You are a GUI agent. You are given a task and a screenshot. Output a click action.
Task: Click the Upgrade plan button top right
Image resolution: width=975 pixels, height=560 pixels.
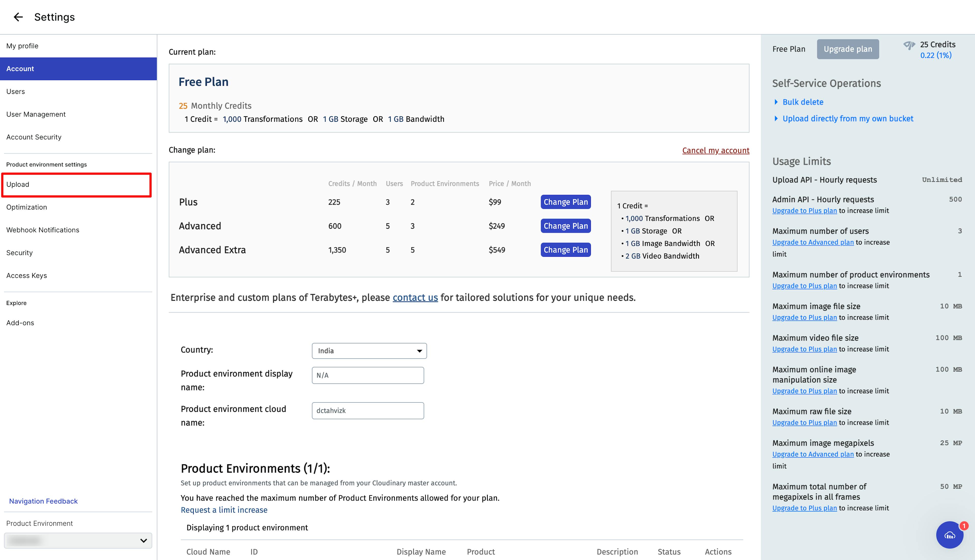[x=847, y=49]
